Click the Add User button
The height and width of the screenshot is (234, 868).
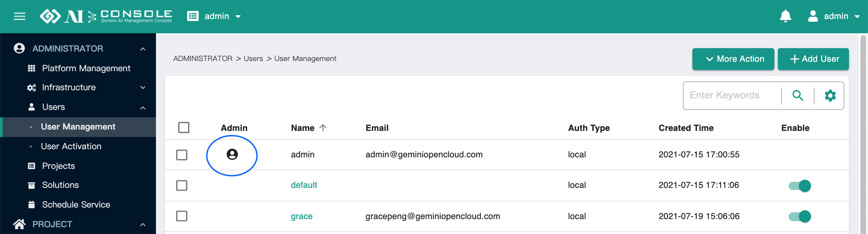click(813, 59)
